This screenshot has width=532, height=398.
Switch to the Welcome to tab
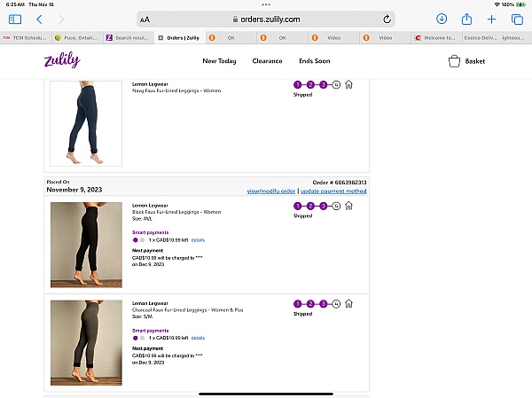pos(436,37)
